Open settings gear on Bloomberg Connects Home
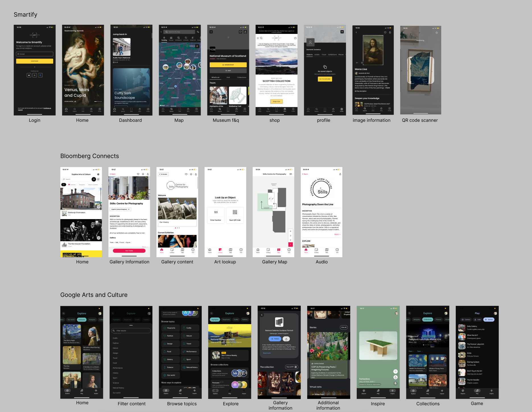The height and width of the screenshot is (412, 532). (x=98, y=174)
